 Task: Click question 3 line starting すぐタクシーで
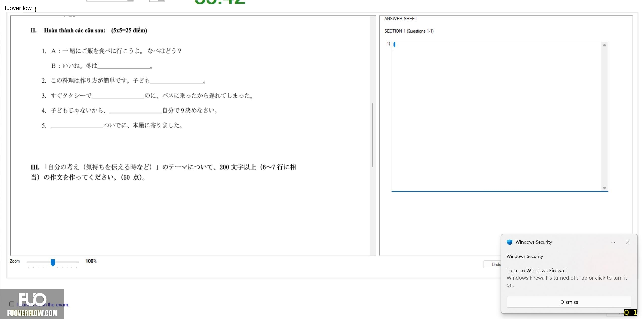pos(147,95)
